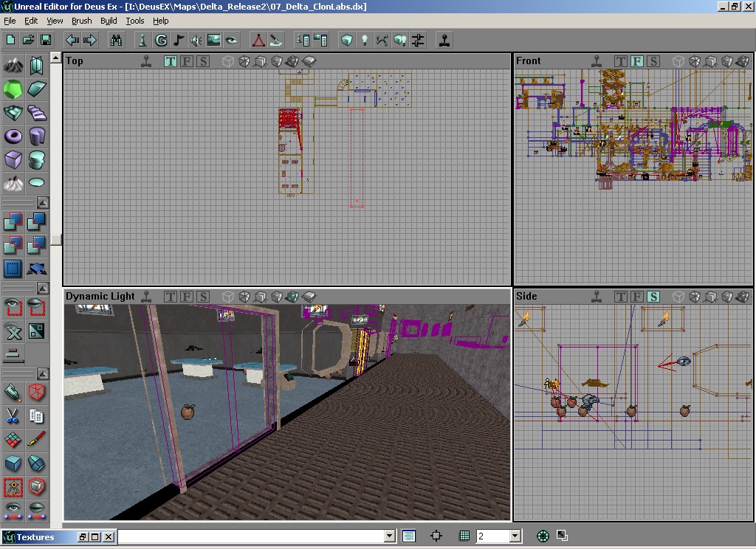Open the Texture browser picture icon
Image resolution: width=756 pixels, height=549 pixels.
pos(213,40)
